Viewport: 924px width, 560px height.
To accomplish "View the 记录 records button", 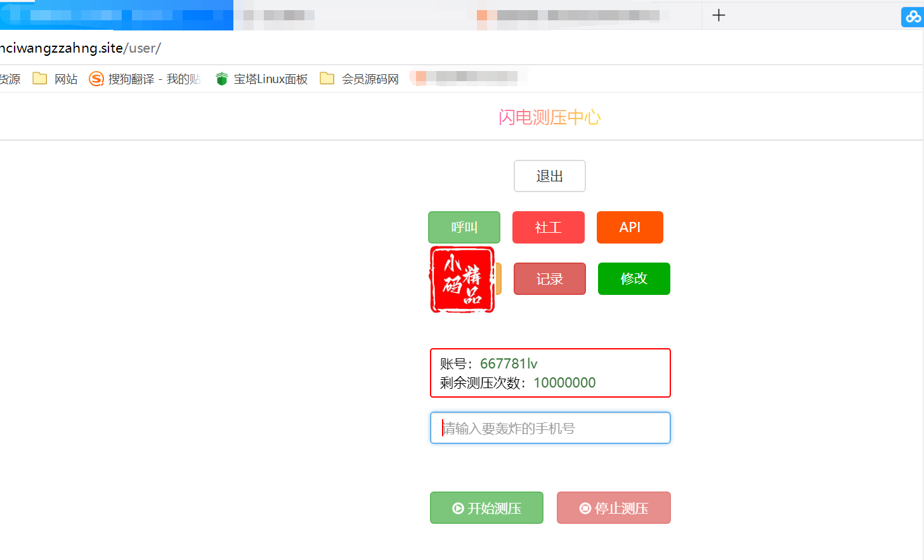I will click(x=550, y=278).
